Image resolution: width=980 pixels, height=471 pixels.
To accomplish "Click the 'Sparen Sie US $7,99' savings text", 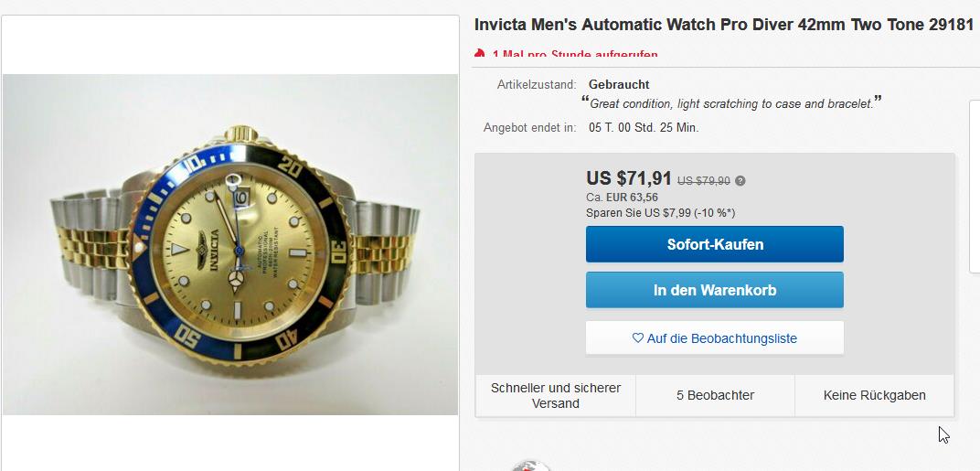I will coord(661,213).
